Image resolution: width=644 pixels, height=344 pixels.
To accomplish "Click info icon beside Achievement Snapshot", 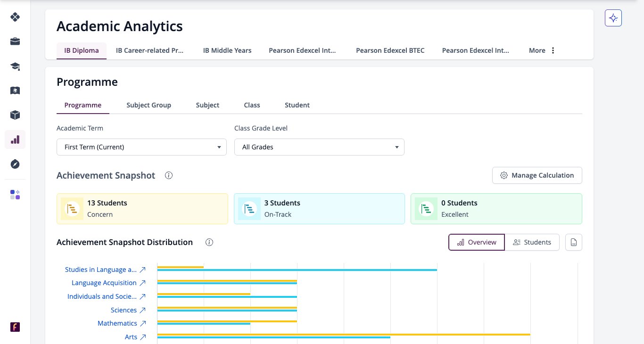I will click(x=169, y=175).
